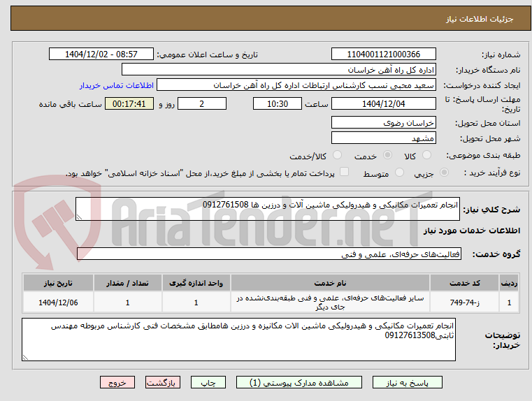Click the date cell 1404/12/06
The width and height of the screenshot is (532, 401).
58,302
